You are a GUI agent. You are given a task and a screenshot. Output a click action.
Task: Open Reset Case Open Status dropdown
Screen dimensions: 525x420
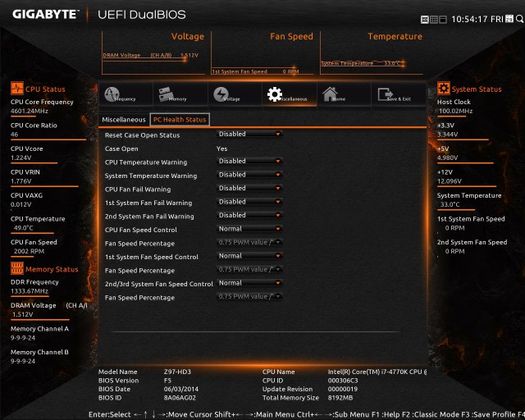(x=249, y=134)
